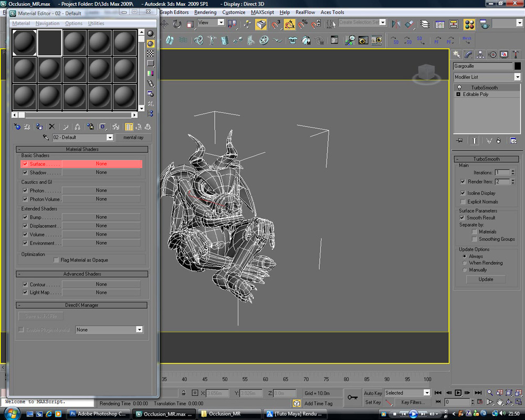Enable Flag Material as Opaque
The height and width of the screenshot is (420, 525).
57,260
